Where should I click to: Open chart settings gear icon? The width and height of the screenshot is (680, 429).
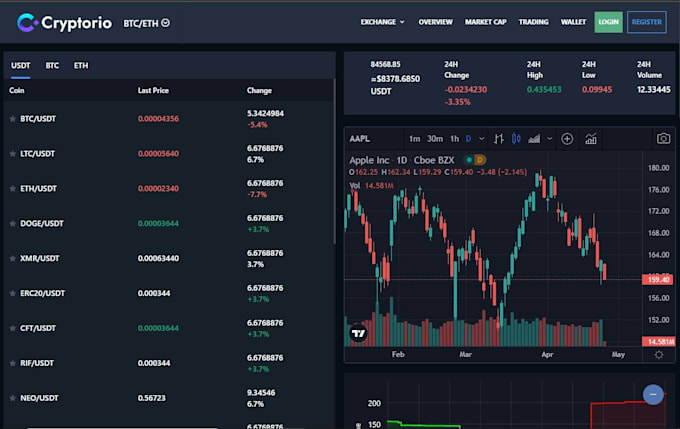pyautogui.click(x=658, y=355)
